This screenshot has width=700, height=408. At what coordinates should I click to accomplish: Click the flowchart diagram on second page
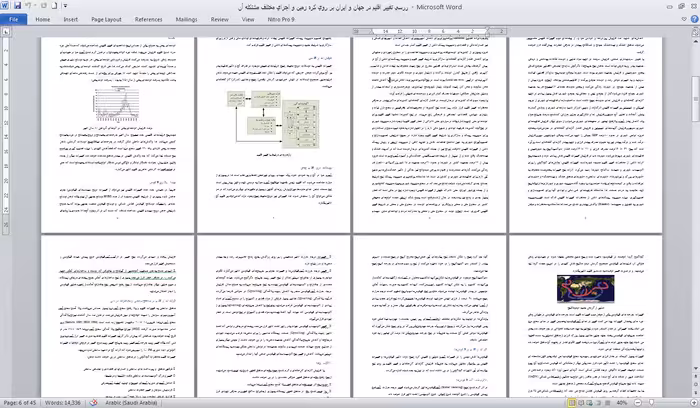273,119
